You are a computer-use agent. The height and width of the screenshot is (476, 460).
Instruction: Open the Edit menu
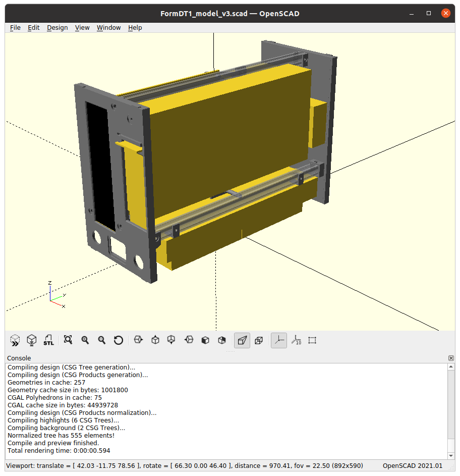coord(34,28)
